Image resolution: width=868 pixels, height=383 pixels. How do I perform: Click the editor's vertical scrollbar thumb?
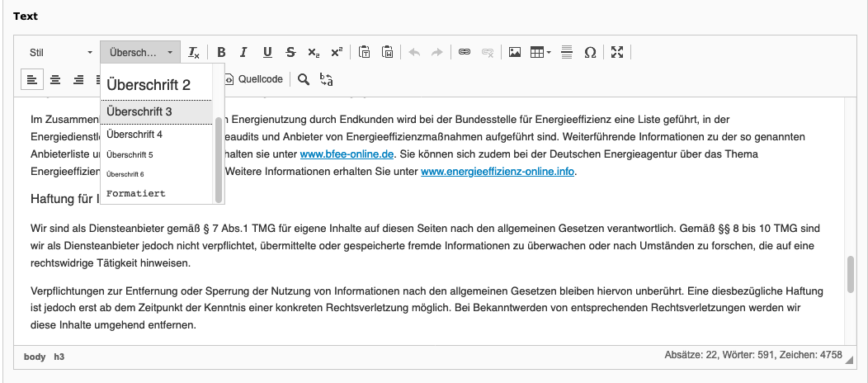click(x=850, y=275)
